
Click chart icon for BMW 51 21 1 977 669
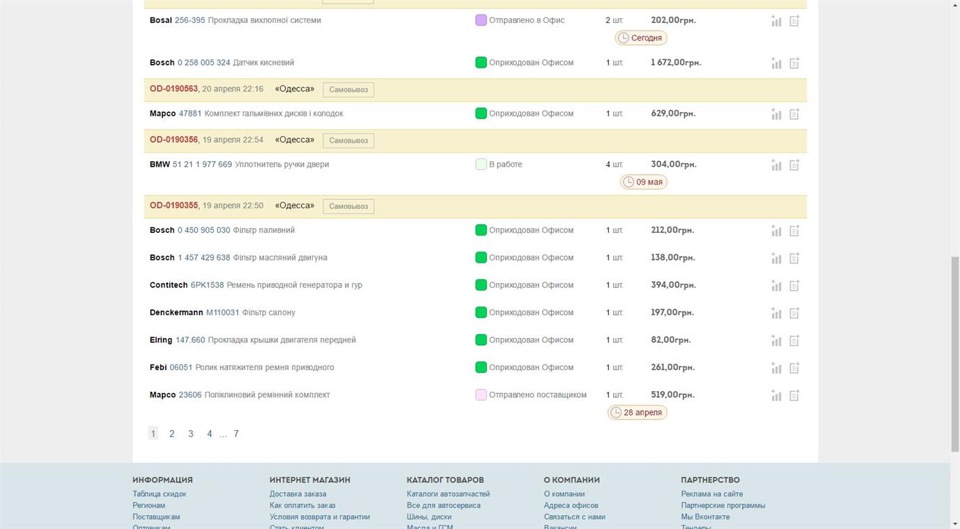[x=776, y=165]
